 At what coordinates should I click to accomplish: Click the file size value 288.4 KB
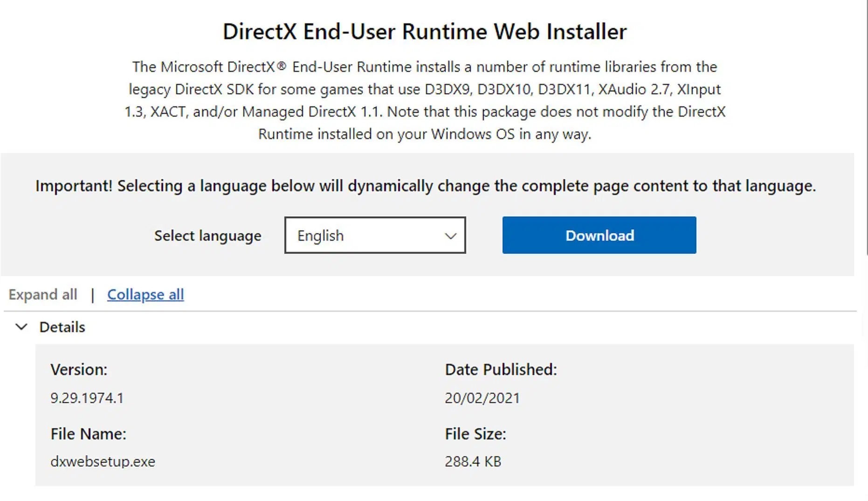coord(473,461)
